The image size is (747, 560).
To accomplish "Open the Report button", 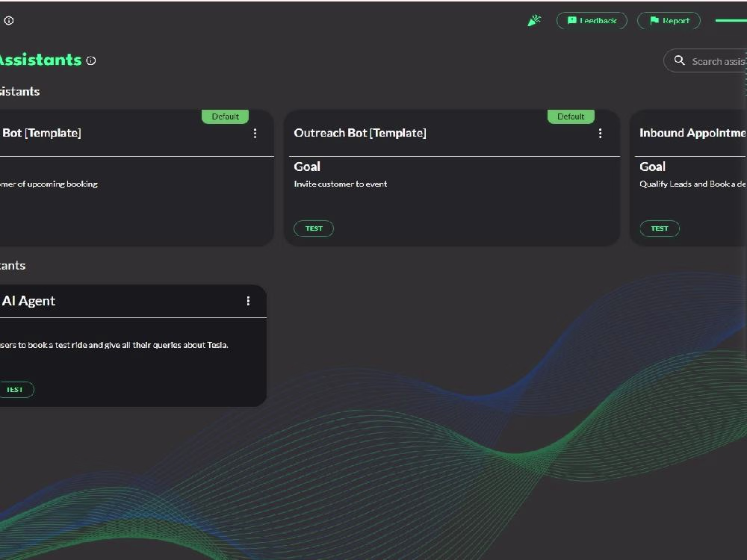I will (x=669, y=20).
